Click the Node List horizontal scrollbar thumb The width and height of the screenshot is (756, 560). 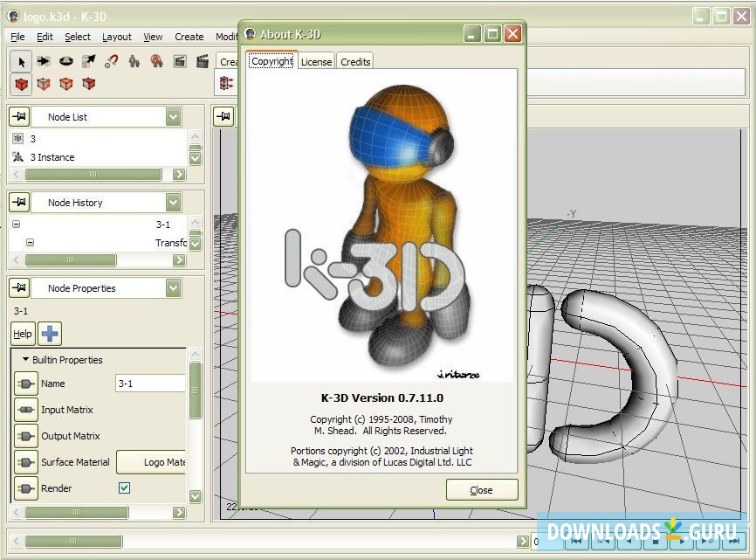93,174
